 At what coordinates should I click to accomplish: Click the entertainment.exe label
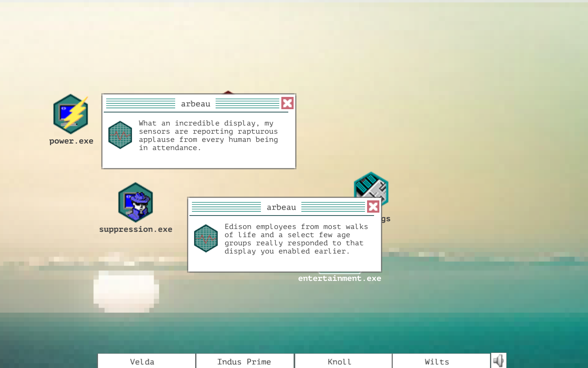339,278
